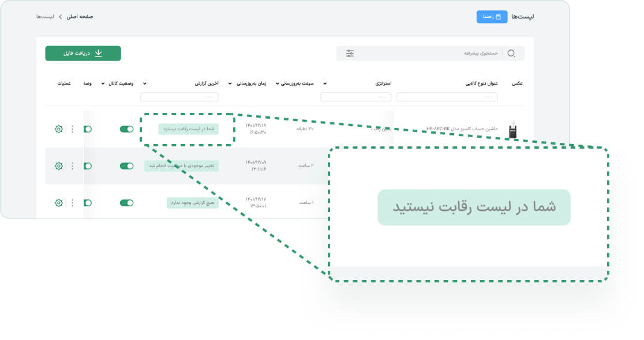Open advanced search filter sliders icon
The width and height of the screenshot is (644, 340).
click(350, 54)
